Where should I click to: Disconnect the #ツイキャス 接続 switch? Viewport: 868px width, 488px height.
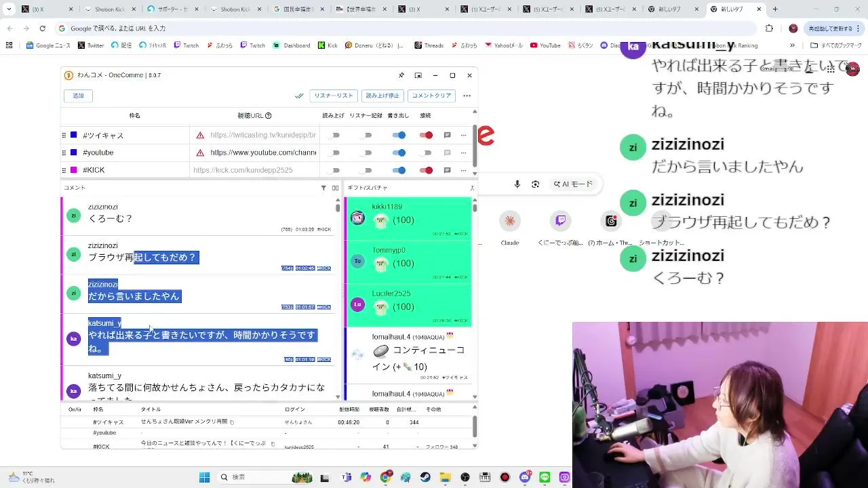click(x=426, y=136)
